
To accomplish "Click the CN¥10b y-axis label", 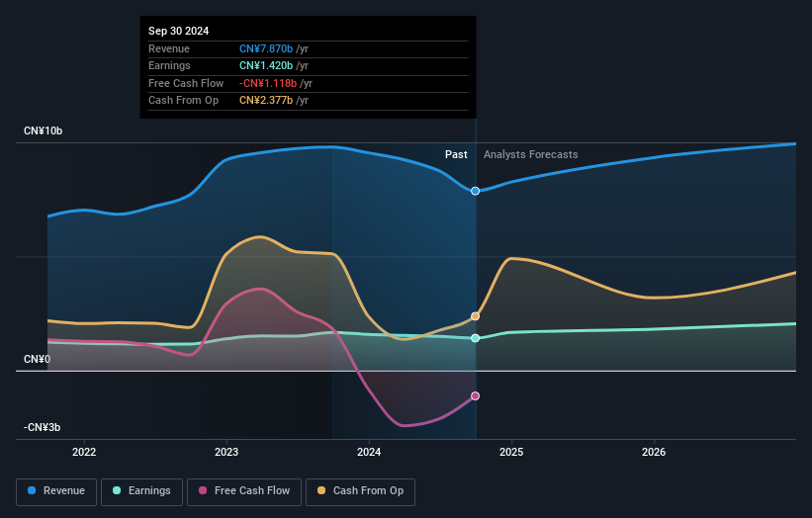I will (x=43, y=130).
